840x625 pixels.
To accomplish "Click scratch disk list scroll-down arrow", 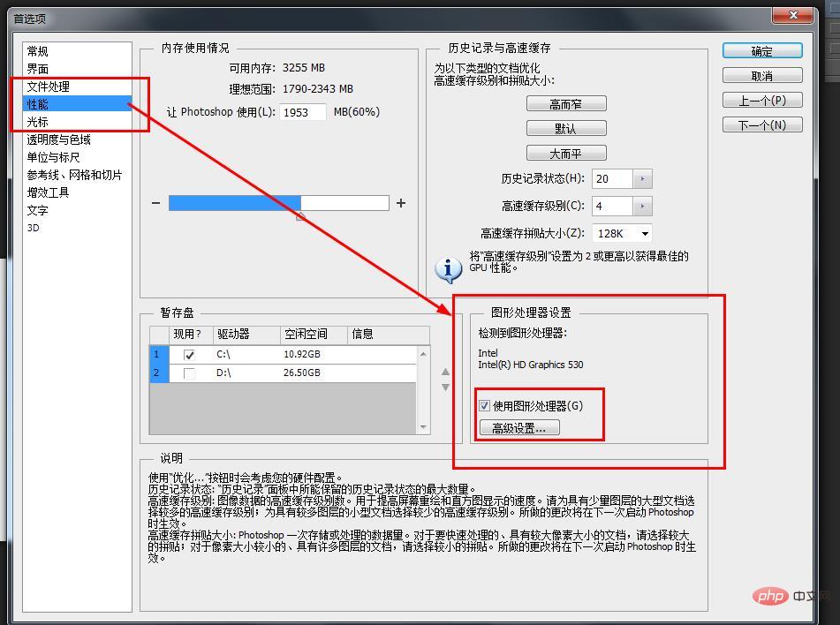I will click(x=423, y=427).
